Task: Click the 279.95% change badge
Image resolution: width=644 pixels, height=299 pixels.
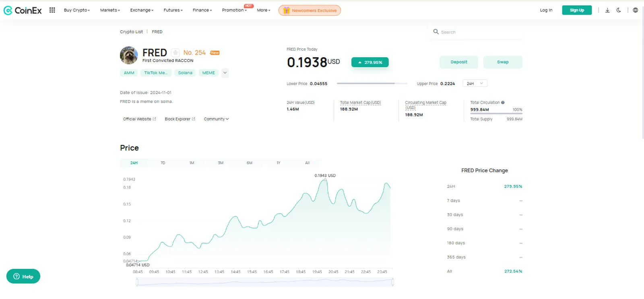Action: [x=370, y=62]
